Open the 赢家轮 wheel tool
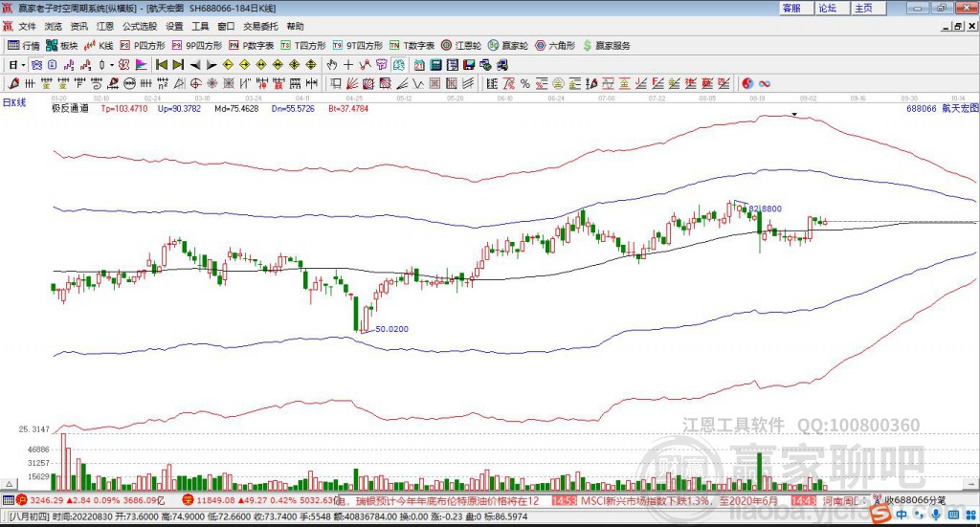This screenshot has height=527, width=980. pyautogui.click(x=508, y=46)
